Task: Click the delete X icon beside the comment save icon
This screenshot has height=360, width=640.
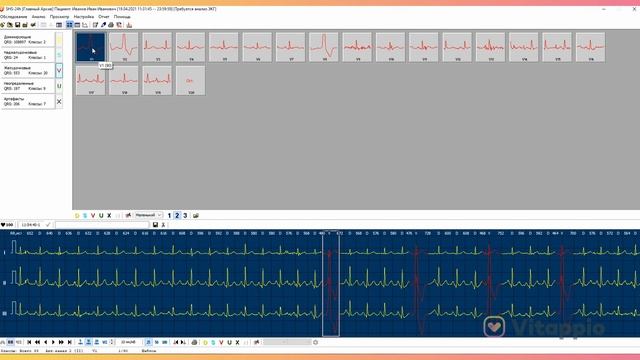Action: (x=163, y=225)
